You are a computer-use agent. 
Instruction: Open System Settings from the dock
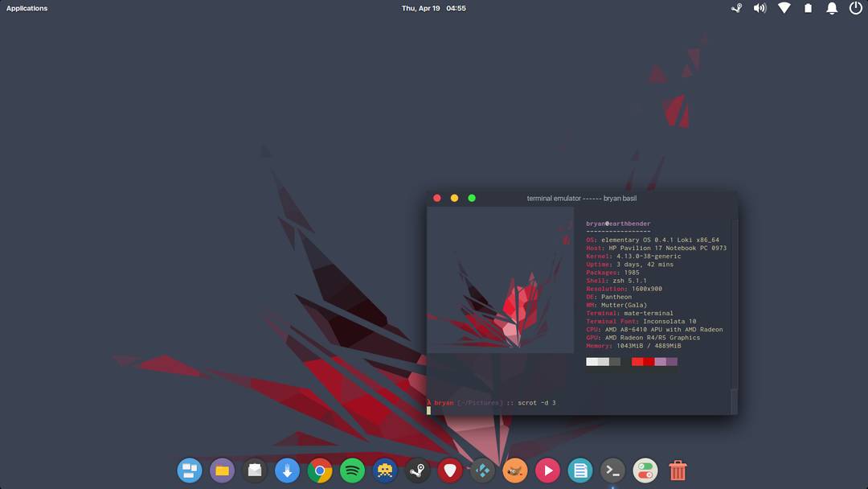(x=645, y=471)
